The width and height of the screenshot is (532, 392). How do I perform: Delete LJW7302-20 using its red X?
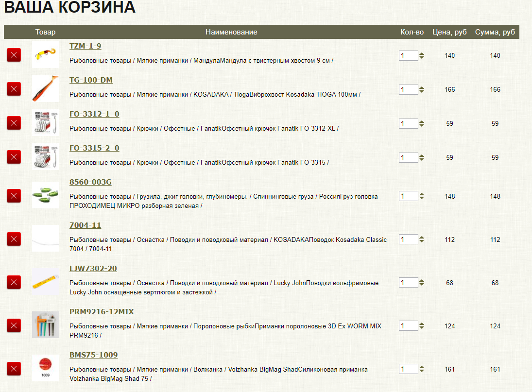tap(14, 282)
